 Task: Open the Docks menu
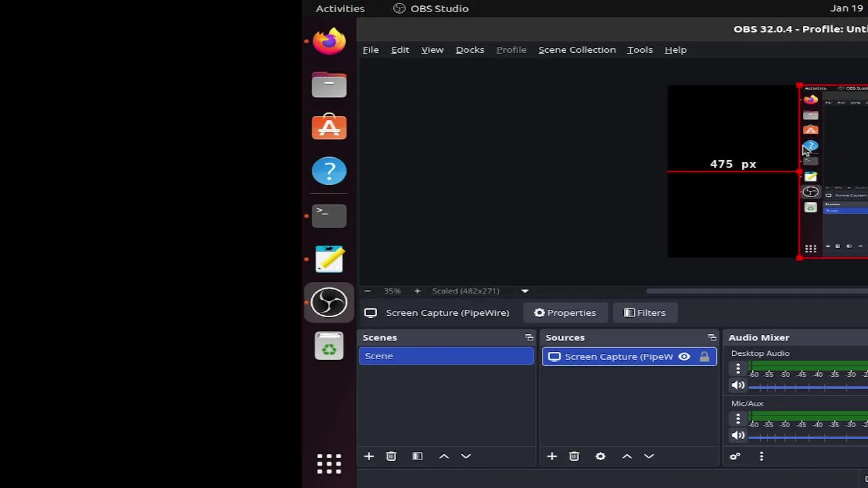tap(470, 49)
